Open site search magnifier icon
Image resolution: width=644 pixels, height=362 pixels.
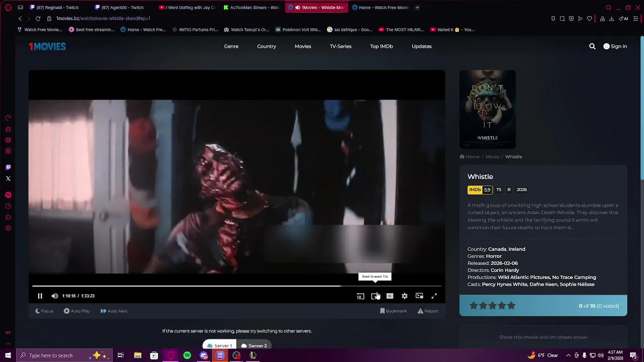pos(592,46)
